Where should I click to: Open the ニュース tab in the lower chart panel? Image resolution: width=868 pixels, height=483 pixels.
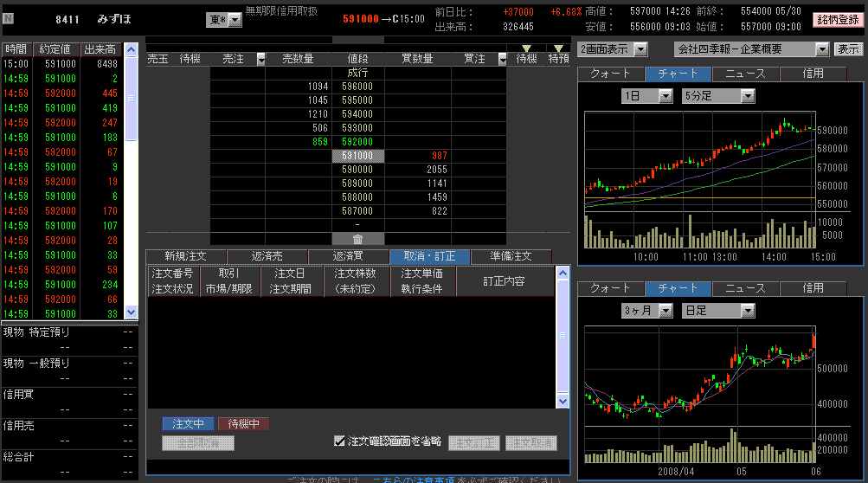click(746, 288)
